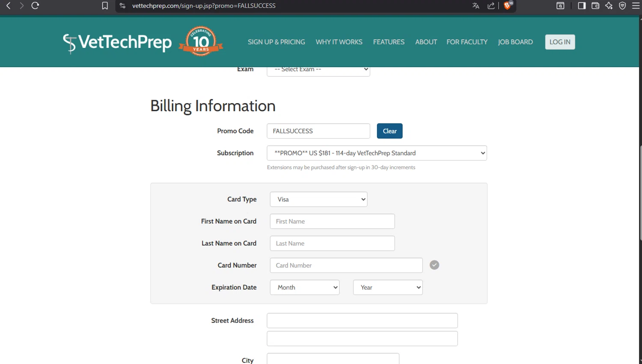Click the VPN shield icon
642x364 pixels.
(623, 6)
